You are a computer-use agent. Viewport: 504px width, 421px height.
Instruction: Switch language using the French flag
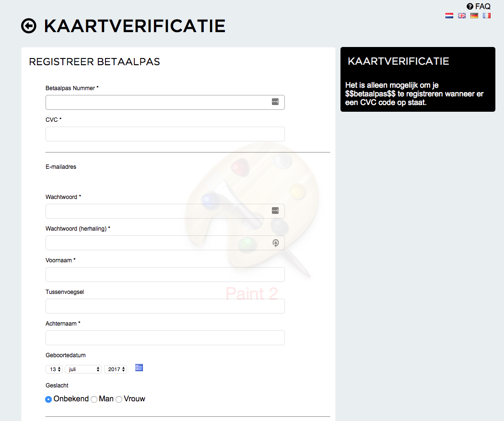487,16
